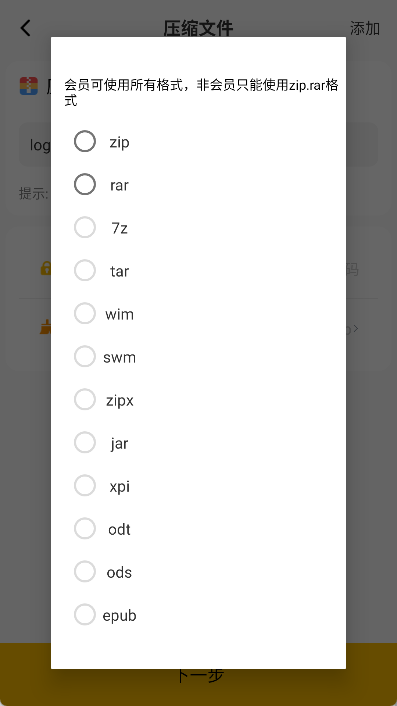The width and height of the screenshot is (397, 706).
Task: Tap the 添加 button at top right
Action: (365, 28)
